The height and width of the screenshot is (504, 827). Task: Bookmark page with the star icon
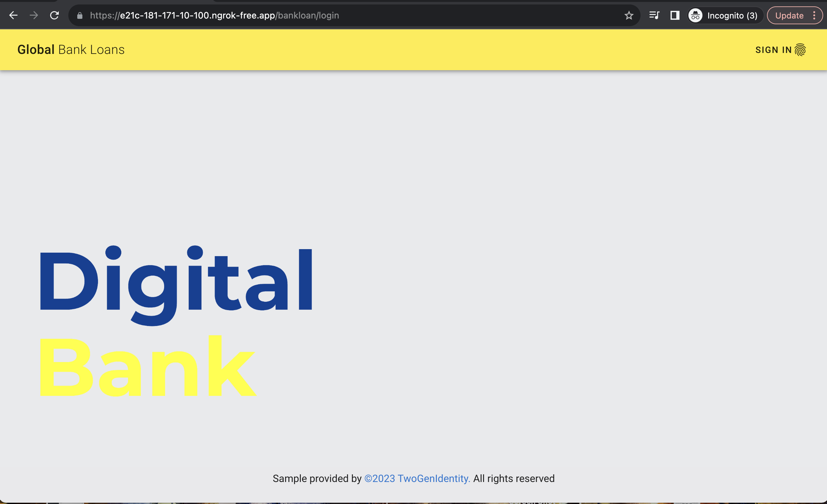tap(629, 15)
